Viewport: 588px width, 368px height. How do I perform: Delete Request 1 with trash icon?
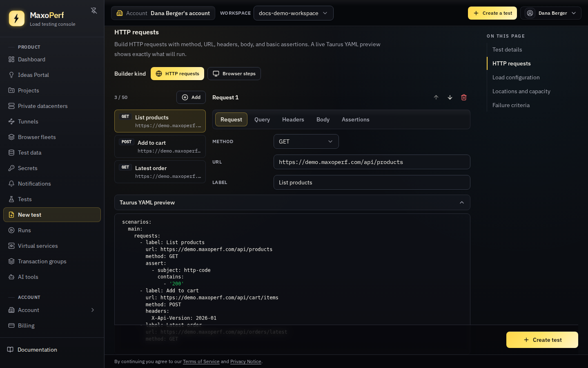pyautogui.click(x=464, y=97)
